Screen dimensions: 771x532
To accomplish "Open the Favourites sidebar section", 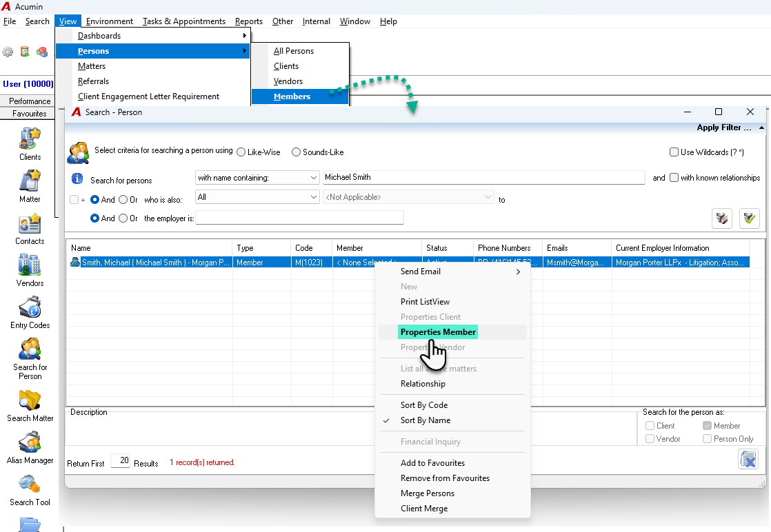I will (30, 114).
